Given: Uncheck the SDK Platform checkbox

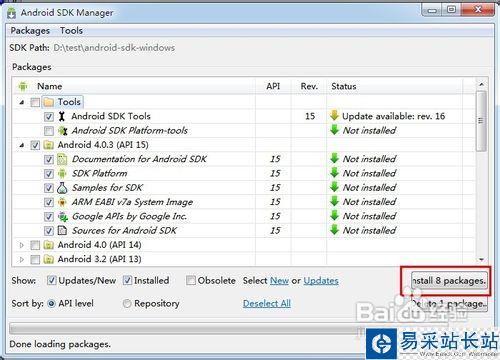Looking at the screenshot, I should pos(49,174).
